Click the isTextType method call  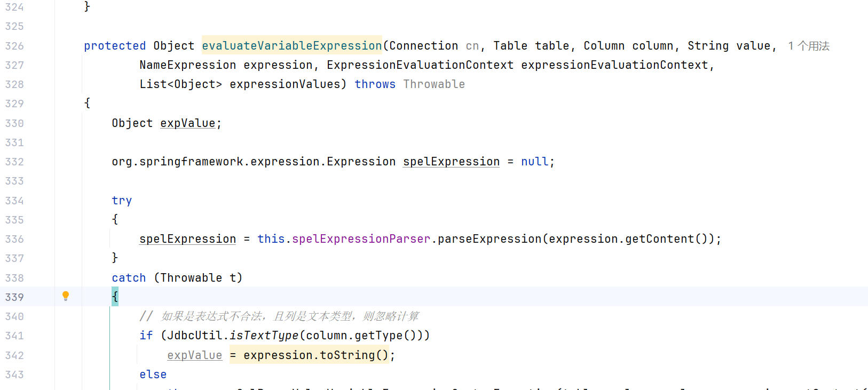(x=264, y=336)
